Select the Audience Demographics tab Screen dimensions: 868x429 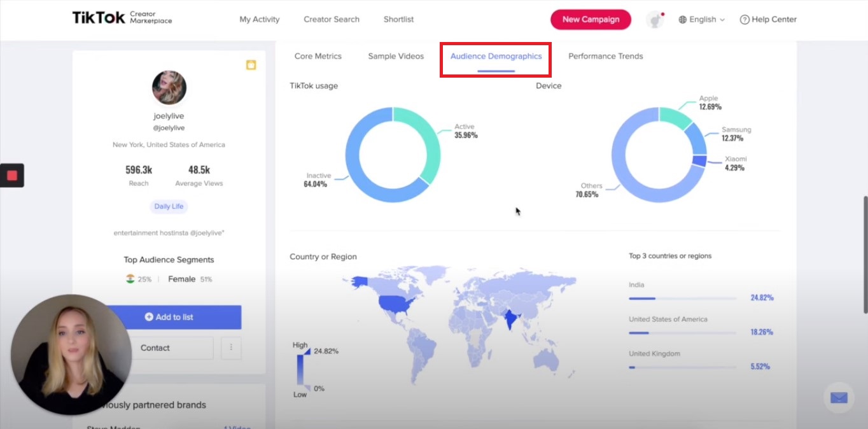point(496,56)
